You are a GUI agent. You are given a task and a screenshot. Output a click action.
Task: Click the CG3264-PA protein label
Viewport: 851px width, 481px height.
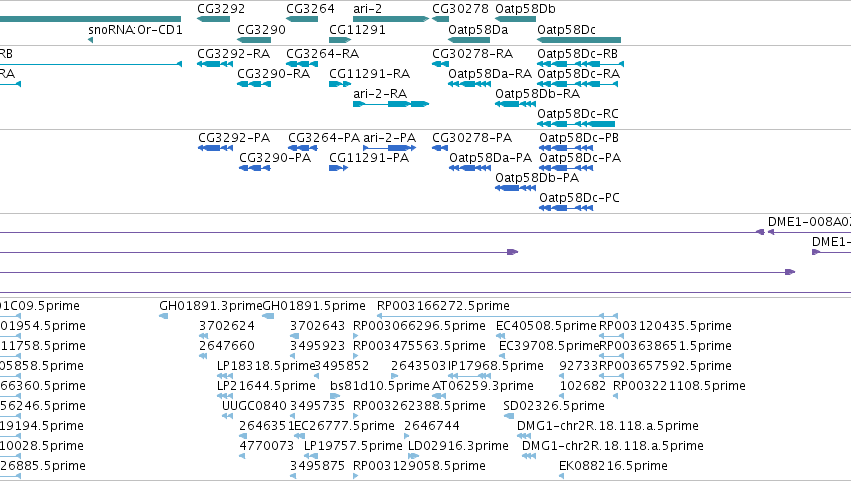point(324,138)
